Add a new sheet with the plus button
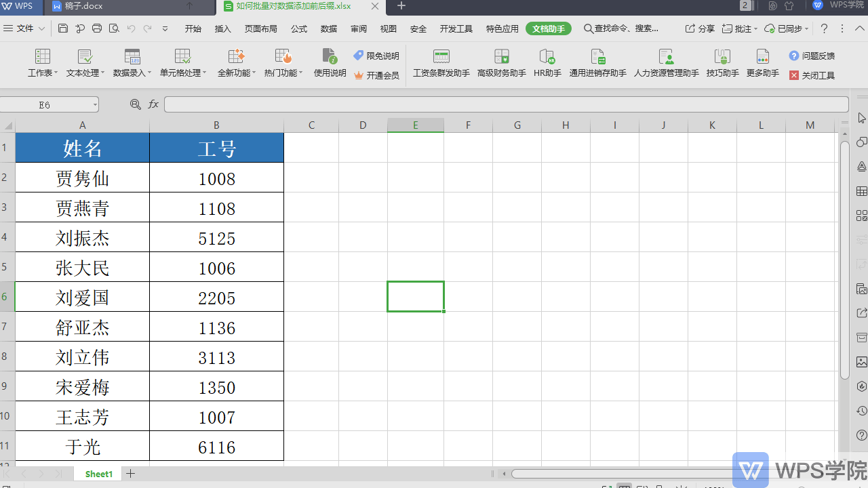The width and height of the screenshot is (868, 488). 131,474
